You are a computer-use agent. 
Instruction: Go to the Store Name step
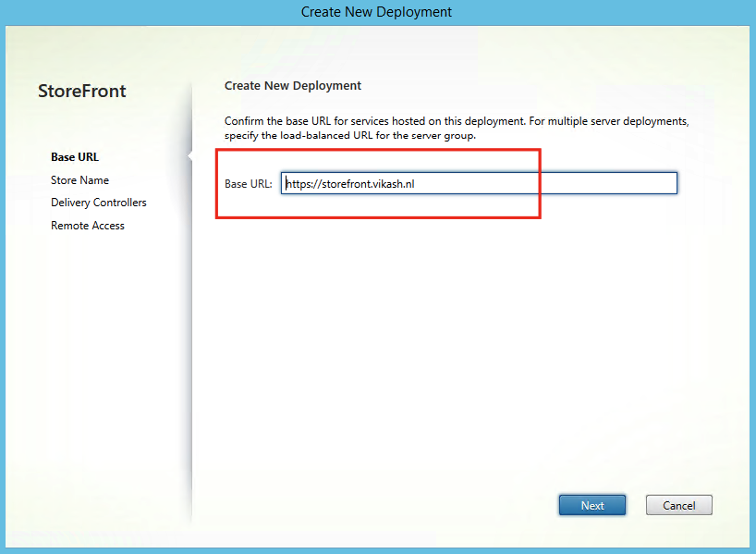point(80,180)
